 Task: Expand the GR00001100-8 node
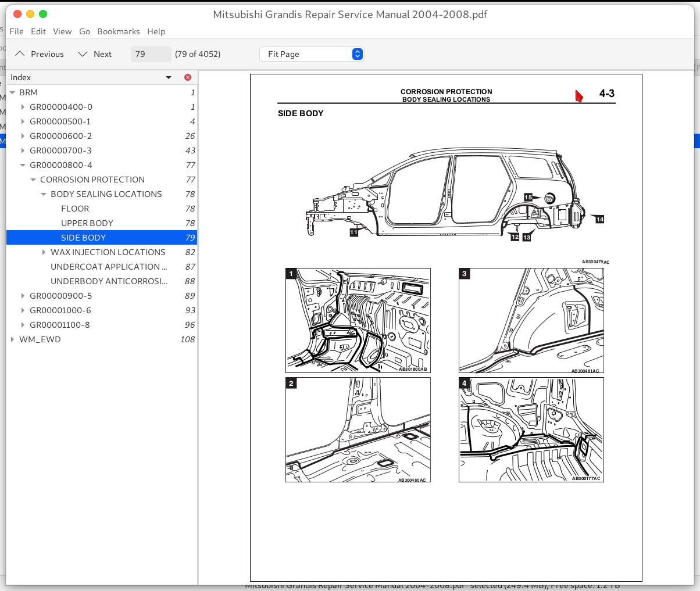(x=23, y=325)
